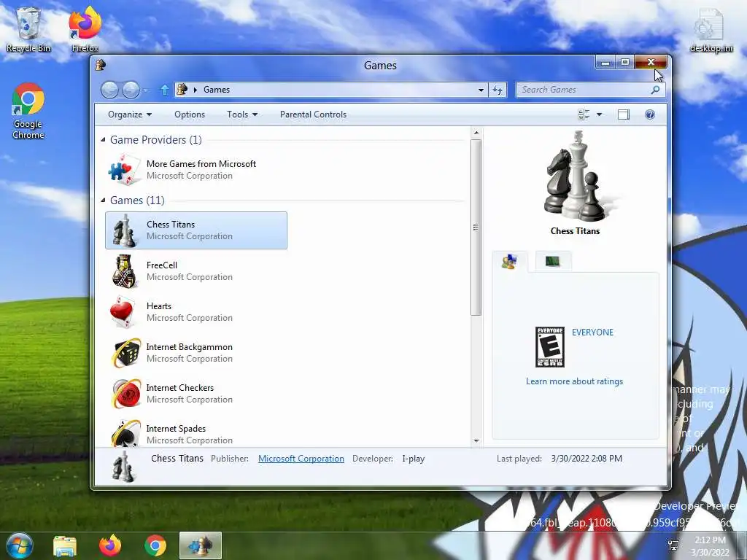Click the large Chess Titans preview image

pos(578,178)
